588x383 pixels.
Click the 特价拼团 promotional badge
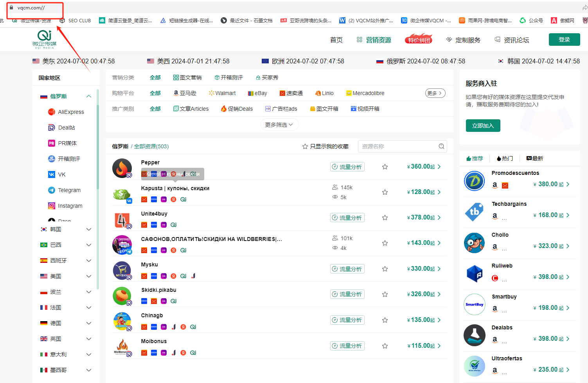click(x=419, y=39)
